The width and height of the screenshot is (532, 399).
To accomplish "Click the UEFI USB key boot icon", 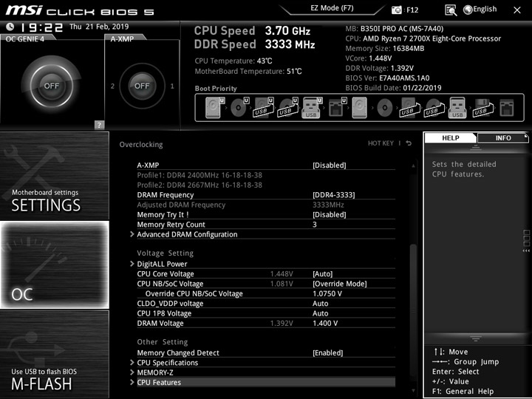I will click(312, 108).
